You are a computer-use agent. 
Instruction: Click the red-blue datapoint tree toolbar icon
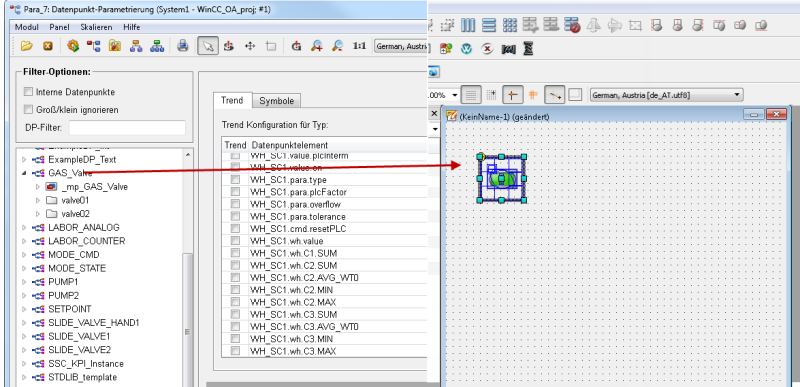[x=93, y=46]
